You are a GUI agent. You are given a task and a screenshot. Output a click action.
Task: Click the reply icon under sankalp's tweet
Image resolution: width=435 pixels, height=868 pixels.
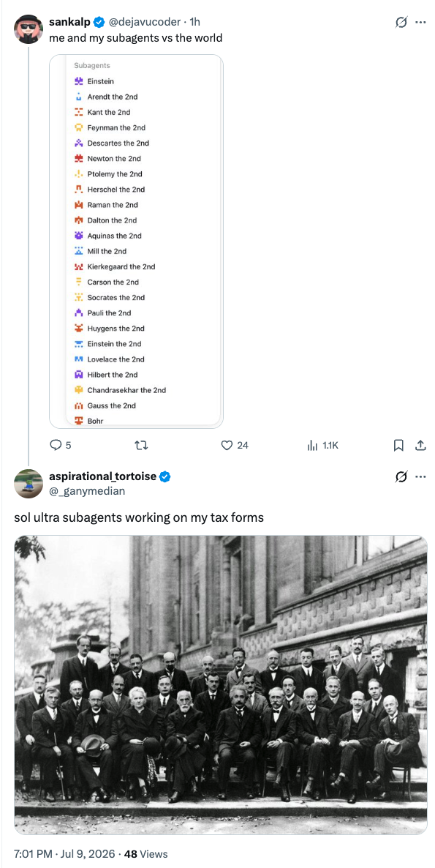pos(56,445)
